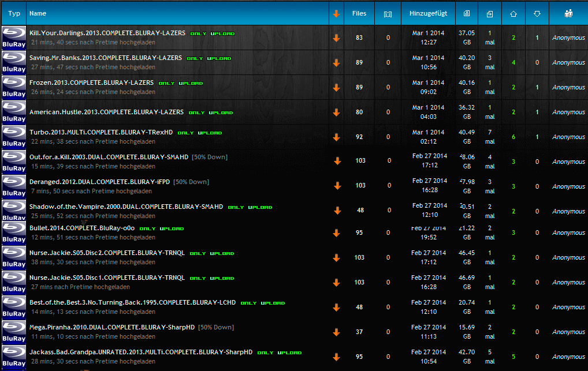Click seeder count 4 for Saving.Mr.Banks
The image size is (588, 371).
point(513,62)
